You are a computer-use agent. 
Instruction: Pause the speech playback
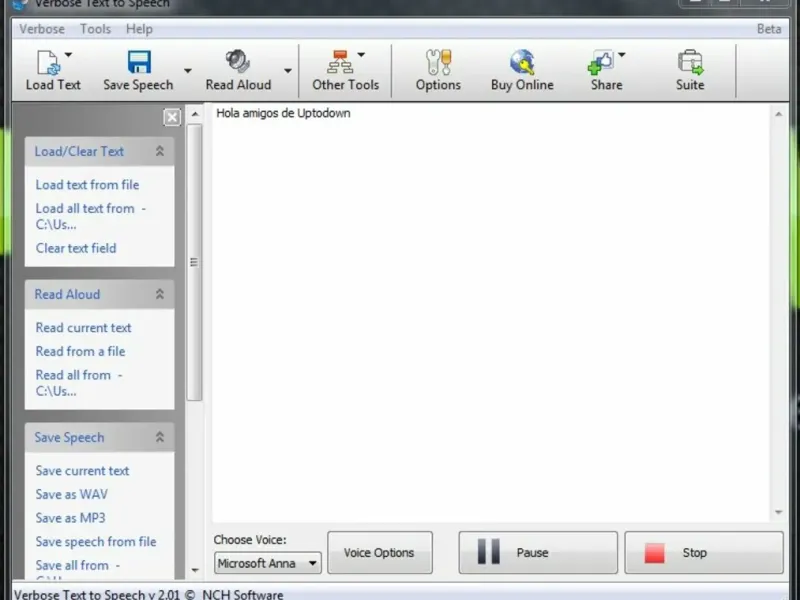click(537, 553)
